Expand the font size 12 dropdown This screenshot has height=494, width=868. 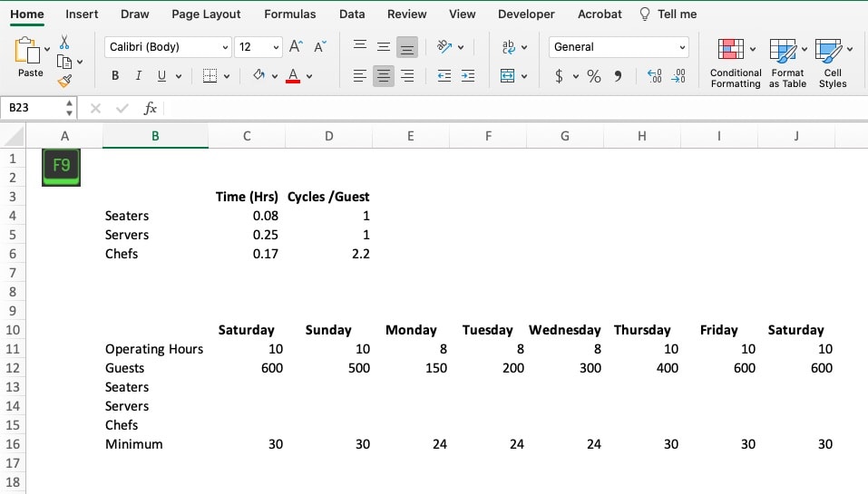pyautogui.click(x=276, y=47)
